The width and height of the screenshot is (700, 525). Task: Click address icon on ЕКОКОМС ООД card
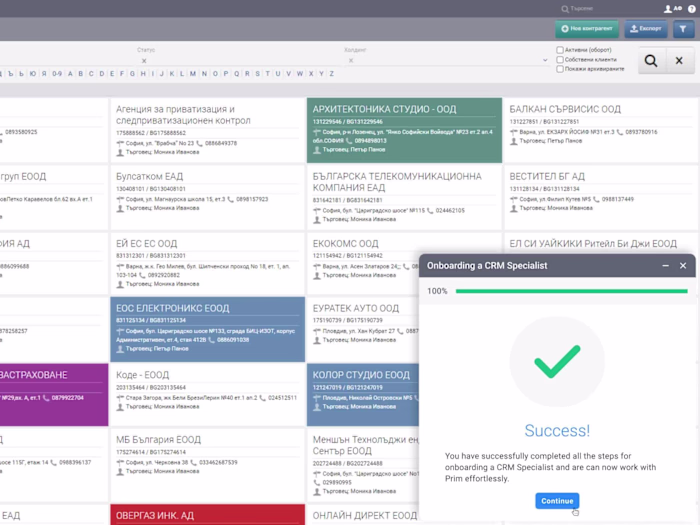[317, 267]
